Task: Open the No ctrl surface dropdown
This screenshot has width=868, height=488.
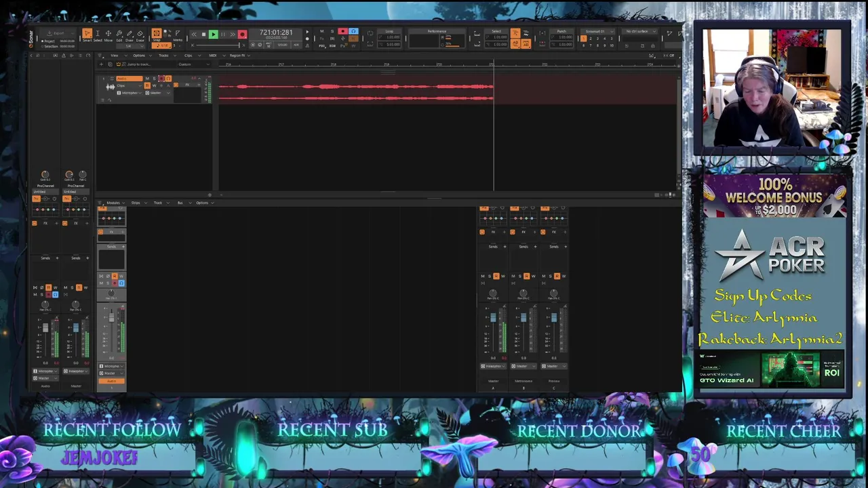Action: [639, 31]
